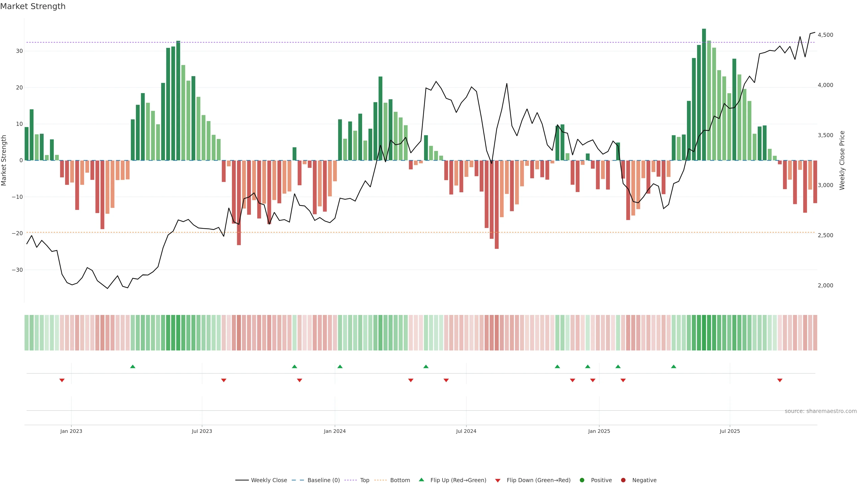
Task: Click the Positive green circle legend icon
Action: click(582, 480)
